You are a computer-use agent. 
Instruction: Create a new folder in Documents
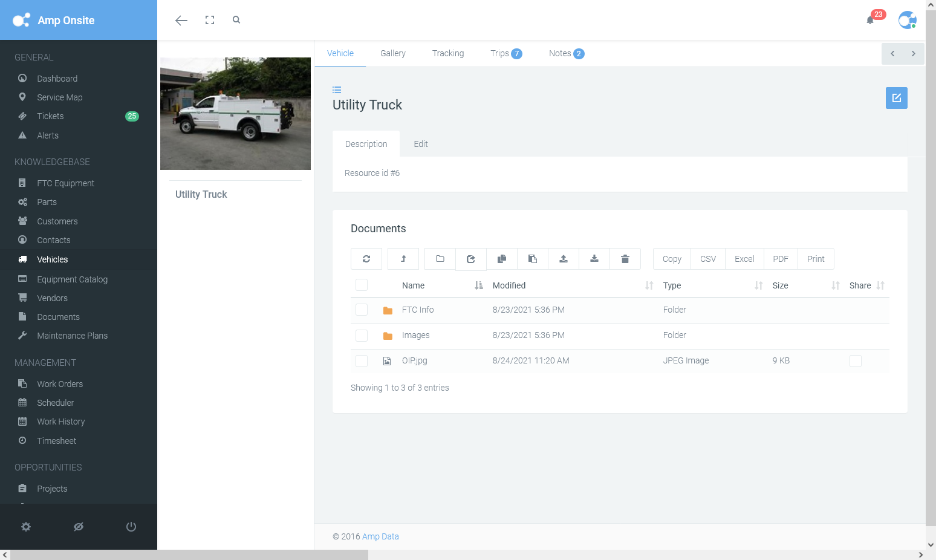pyautogui.click(x=440, y=259)
